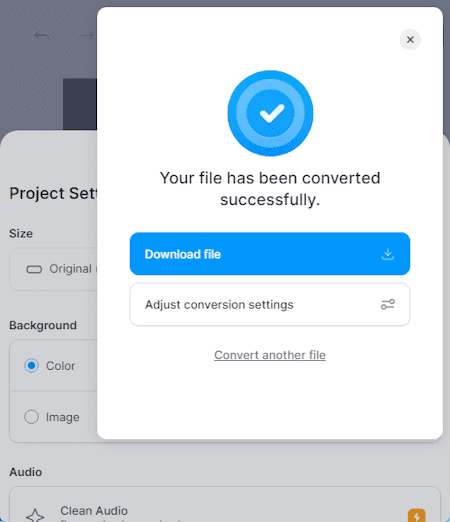Click the undo arrow icon
Viewport: 450px width, 522px height.
point(42,35)
